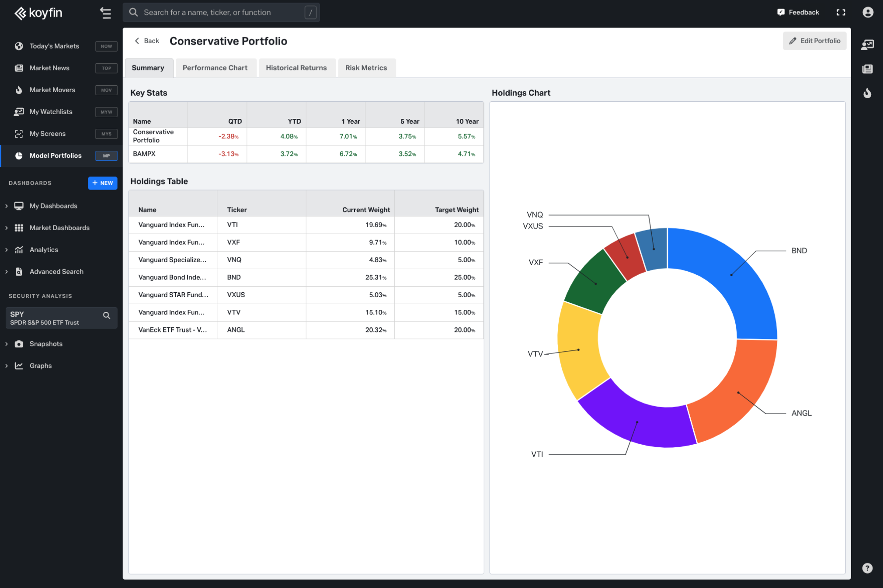The width and height of the screenshot is (883, 588).
Task: Switch to the Risk Metrics tab
Action: click(x=366, y=68)
